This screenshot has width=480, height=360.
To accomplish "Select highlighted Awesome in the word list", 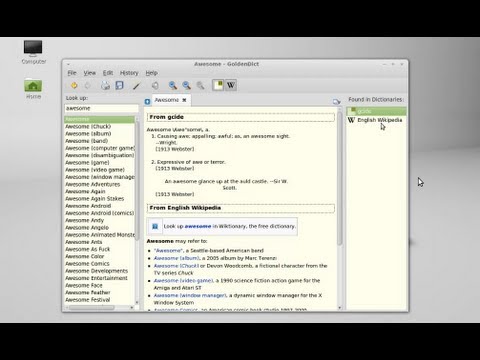I will pyautogui.click(x=99, y=119).
